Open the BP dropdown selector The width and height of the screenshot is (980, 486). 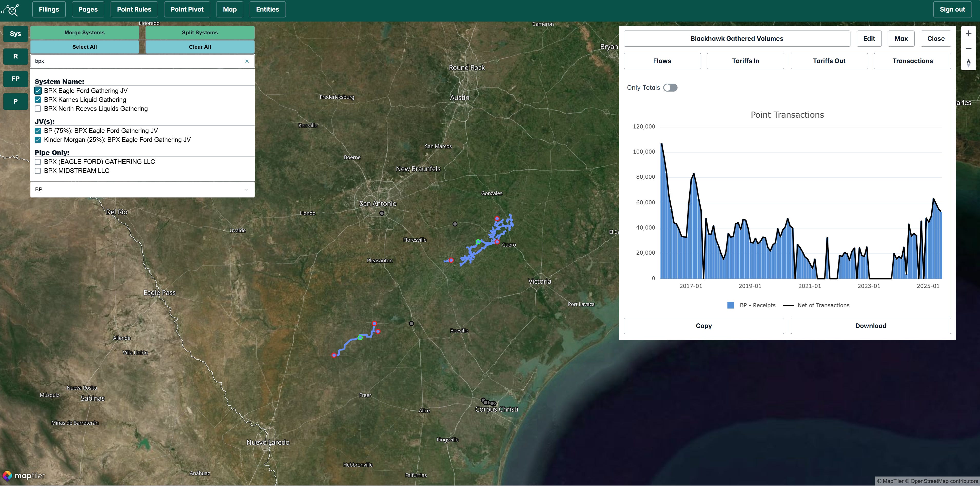tap(142, 189)
